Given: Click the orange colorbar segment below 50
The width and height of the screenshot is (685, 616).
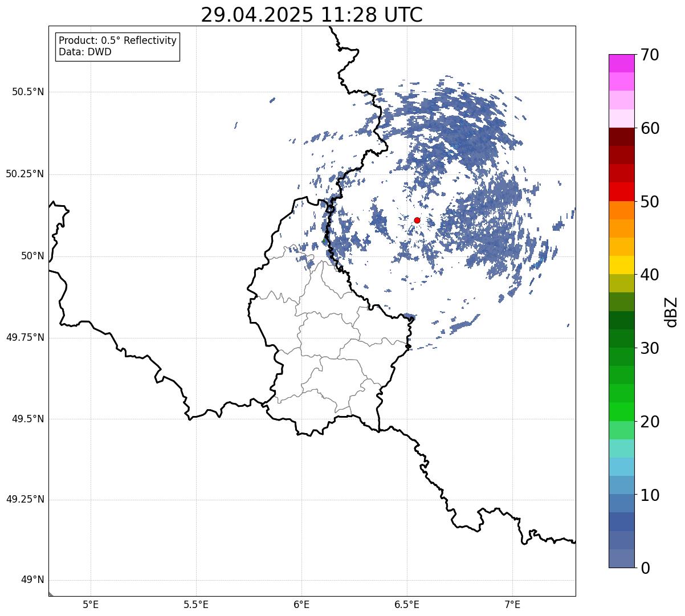Looking at the screenshot, I should point(622,210).
